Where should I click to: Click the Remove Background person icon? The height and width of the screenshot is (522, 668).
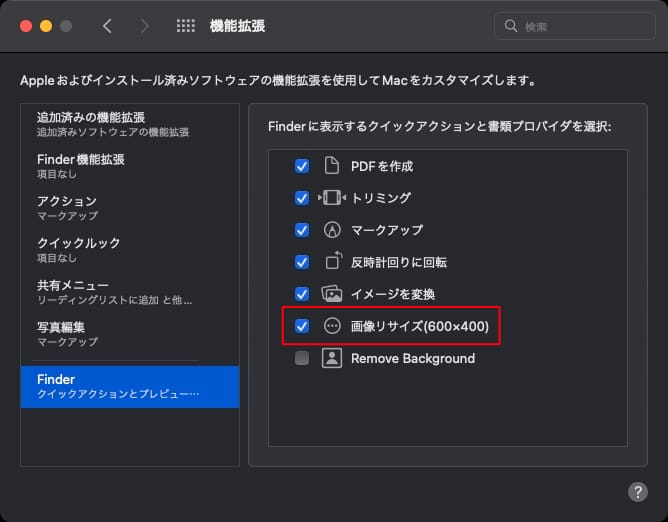click(333, 358)
